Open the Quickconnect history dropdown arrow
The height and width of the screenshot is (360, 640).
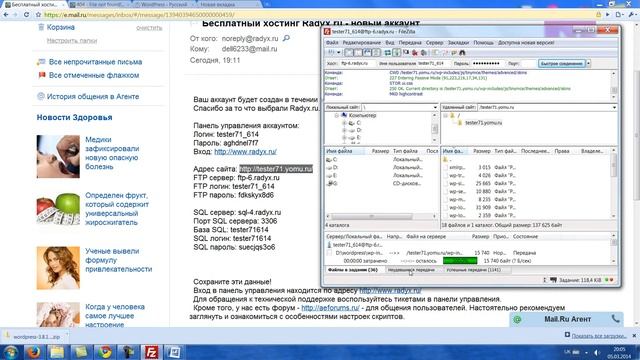coord(589,63)
